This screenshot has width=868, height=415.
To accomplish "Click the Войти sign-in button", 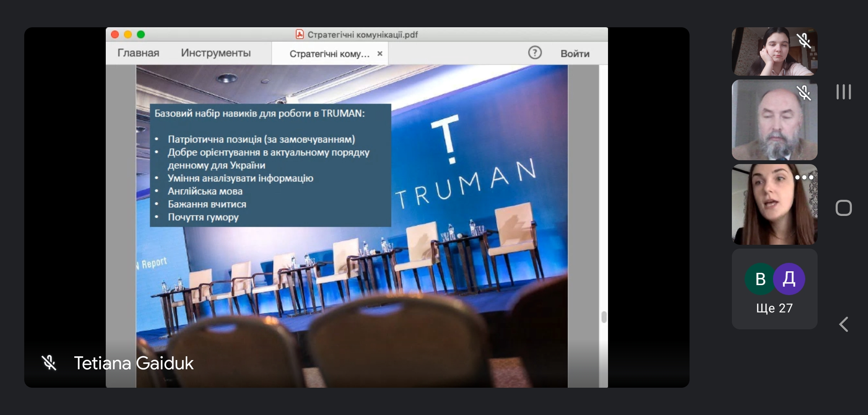I will (575, 54).
